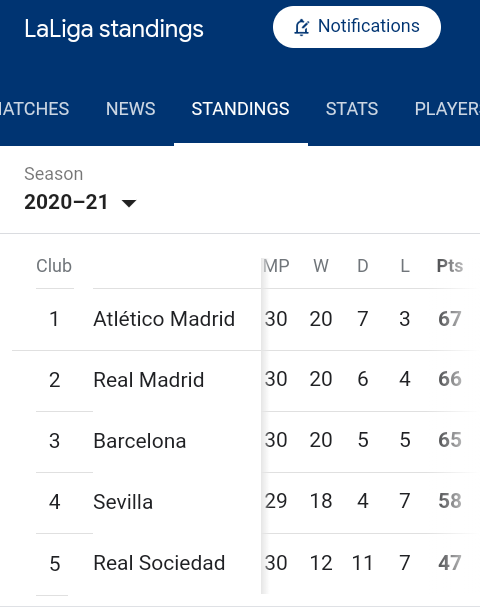Click the Club column header
Image resolution: width=480 pixels, height=611 pixels.
click(54, 266)
